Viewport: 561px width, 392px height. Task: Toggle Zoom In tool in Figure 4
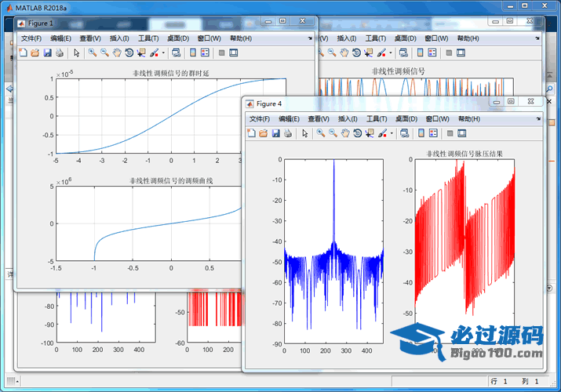tap(321, 133)
